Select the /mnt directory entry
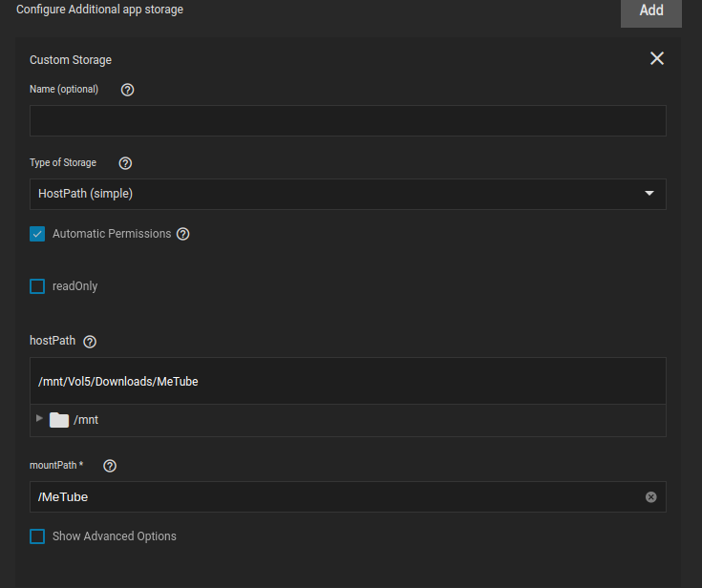702x588 pixels. click(x=86, y=420)
